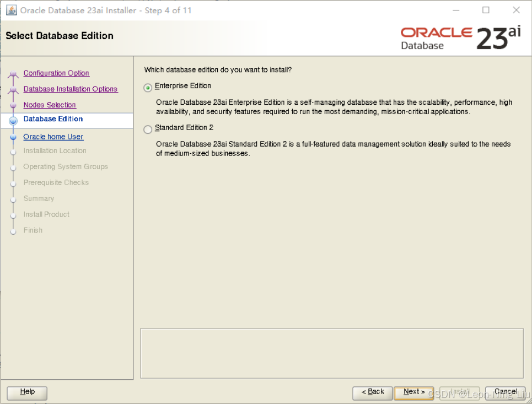Open the Configuration Option step link
The image size is (532, 404).
point(56,73)
